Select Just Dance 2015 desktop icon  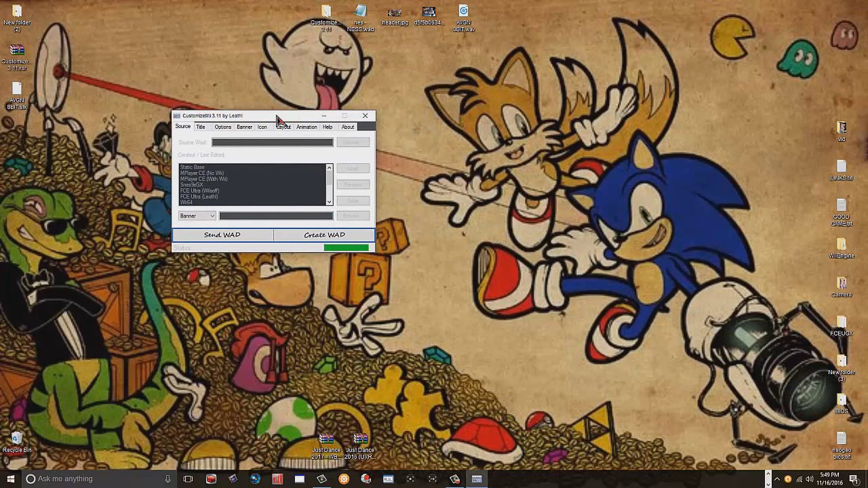point(360,446)
